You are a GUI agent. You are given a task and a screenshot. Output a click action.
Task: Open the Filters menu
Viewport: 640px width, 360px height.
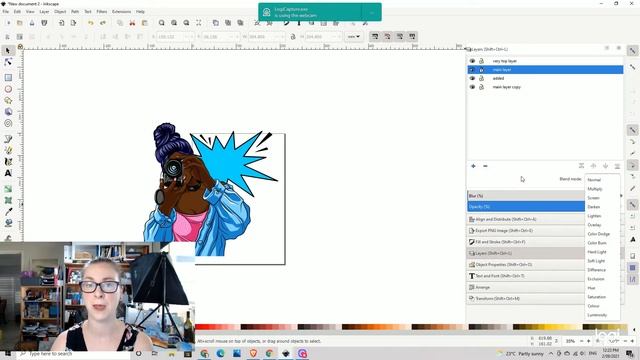coord(102,12)
